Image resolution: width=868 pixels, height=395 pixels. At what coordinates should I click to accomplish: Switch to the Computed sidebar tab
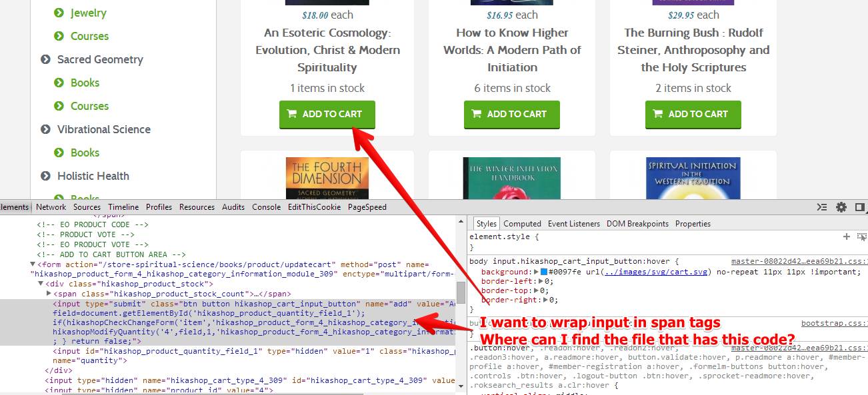click(x=523, y=224)
